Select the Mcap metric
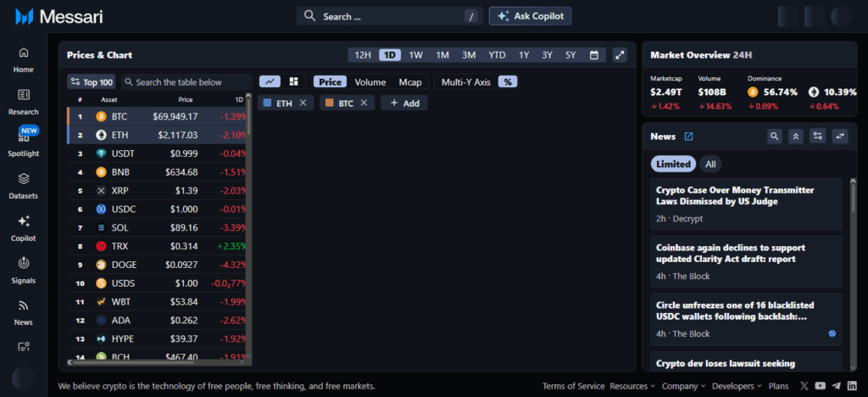The image size is (868, 397). [x=410, y=82]
